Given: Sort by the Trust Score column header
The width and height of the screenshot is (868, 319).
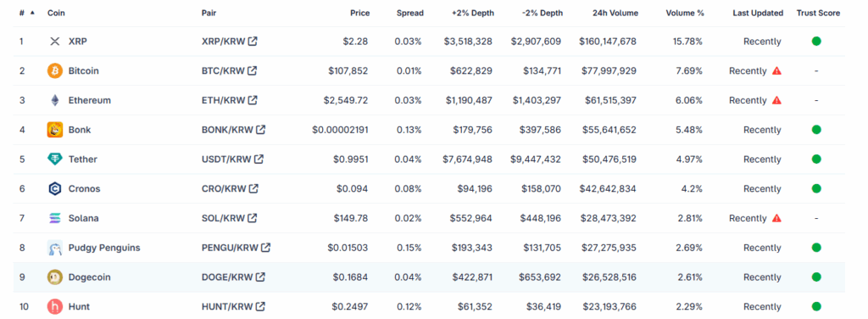Looking at the screenshot, I should (x=818, y=13).
